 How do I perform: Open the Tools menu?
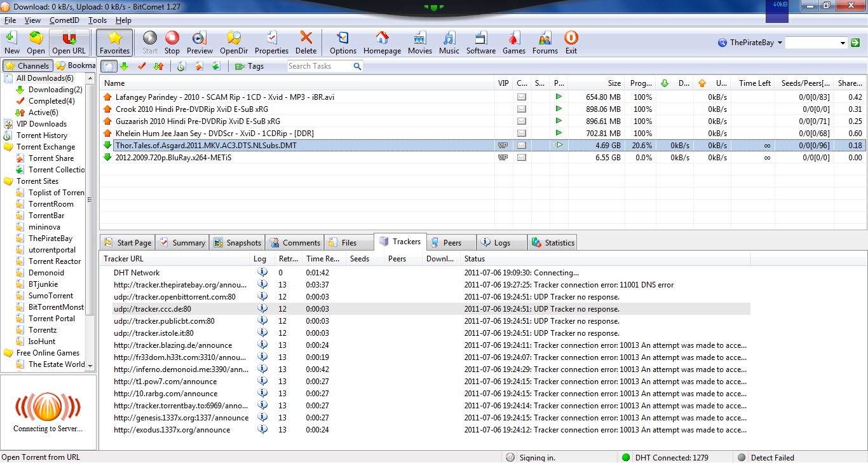click(x=97, y=20)
